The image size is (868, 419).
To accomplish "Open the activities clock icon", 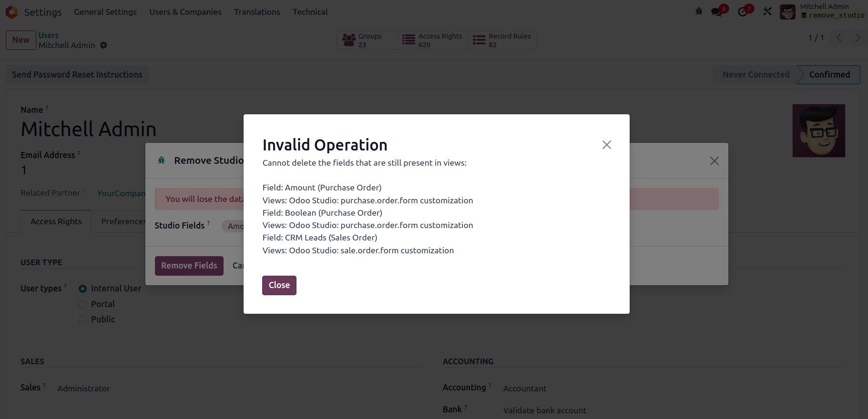I will pos(743,12).
